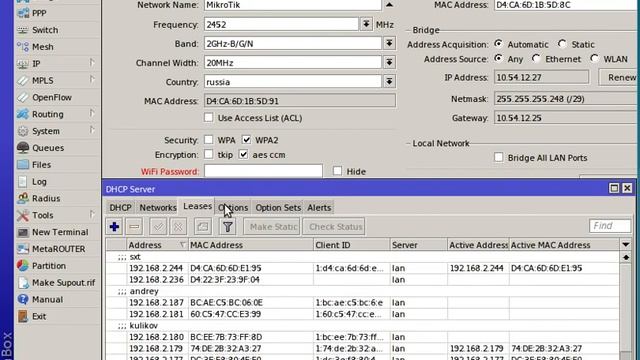Open the PPP menu icon
This screenshot has height=360, width=640.
23,13
